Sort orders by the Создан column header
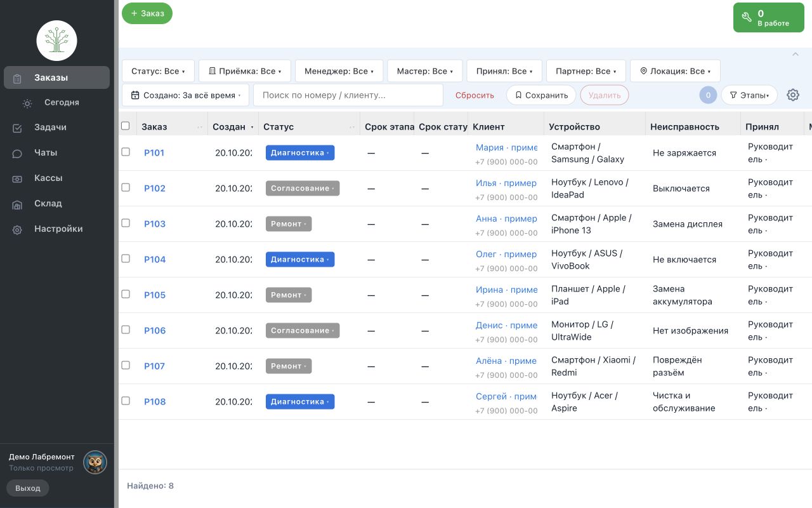 [x=233, y=126]
